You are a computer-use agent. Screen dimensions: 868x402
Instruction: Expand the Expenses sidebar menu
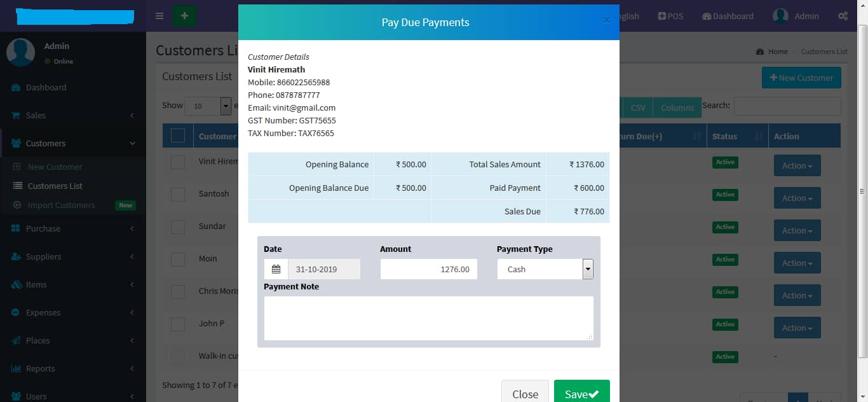[73, 312]
